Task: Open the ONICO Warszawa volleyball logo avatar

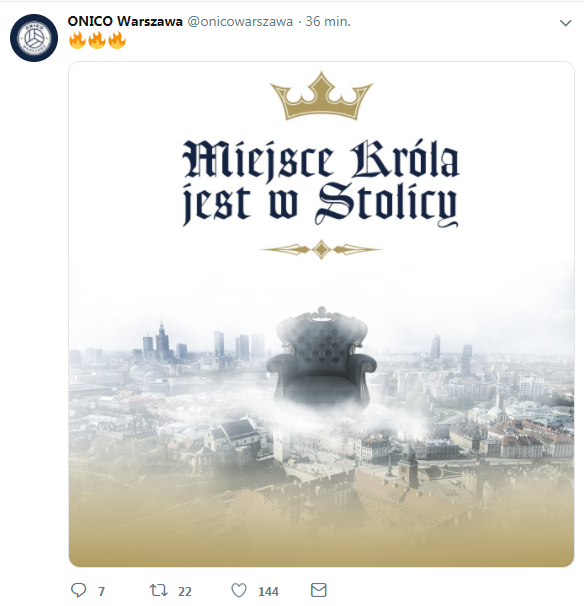Action: (34, 38)
